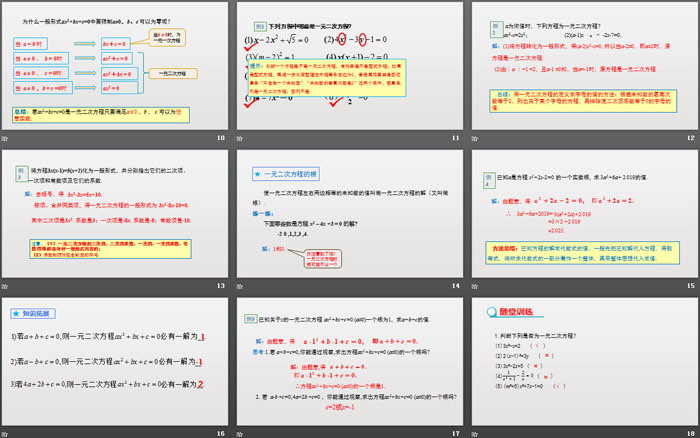Click animation star icon under slide 12
700x438 pixels.
click(x=477, y=139)
